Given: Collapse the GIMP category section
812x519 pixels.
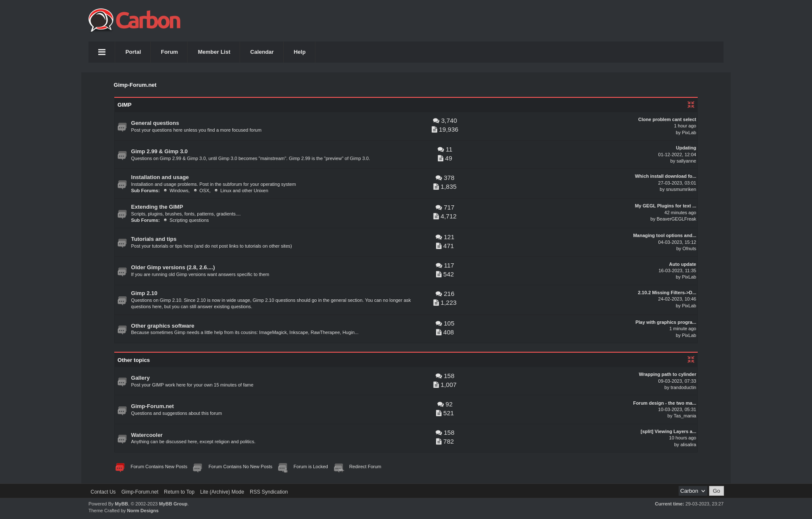Looking at the screenshot, I should click(690, 105).
